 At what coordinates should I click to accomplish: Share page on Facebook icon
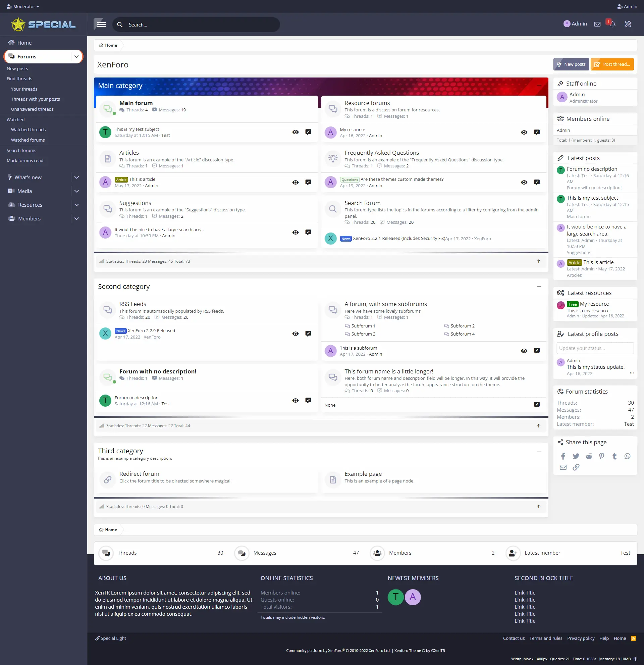click(563, 456)
